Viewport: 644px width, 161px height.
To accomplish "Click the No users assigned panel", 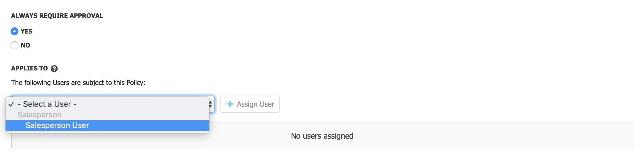I will [322, 136].
